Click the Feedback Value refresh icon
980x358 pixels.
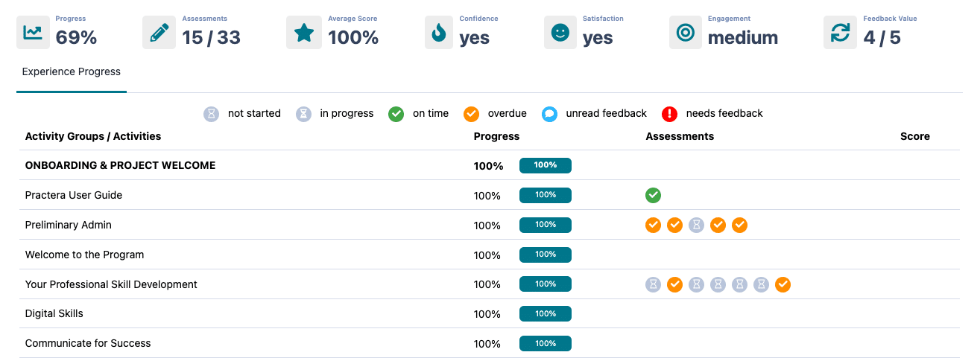[x=840, y=32]
